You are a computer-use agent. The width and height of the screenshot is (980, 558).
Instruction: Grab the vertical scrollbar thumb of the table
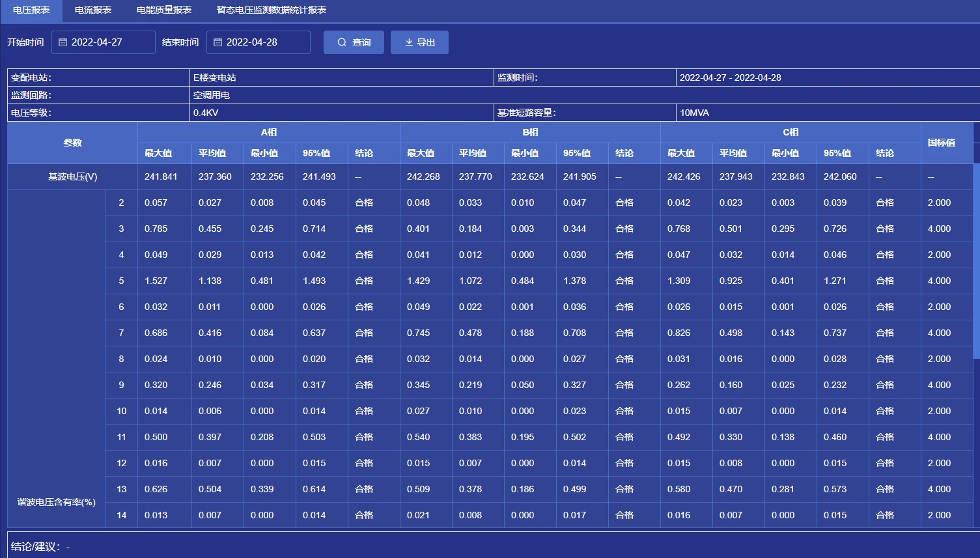click(x=976, y=260)
